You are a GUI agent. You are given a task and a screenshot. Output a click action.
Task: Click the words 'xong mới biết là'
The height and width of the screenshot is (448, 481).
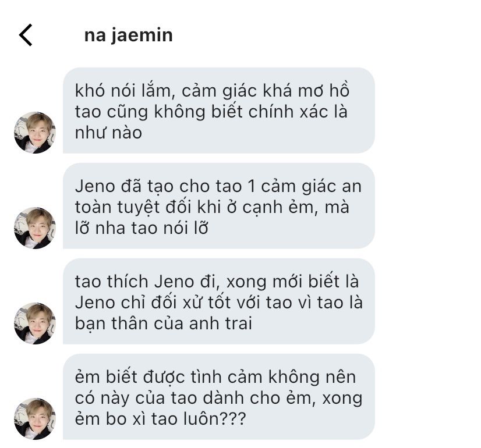292,282
